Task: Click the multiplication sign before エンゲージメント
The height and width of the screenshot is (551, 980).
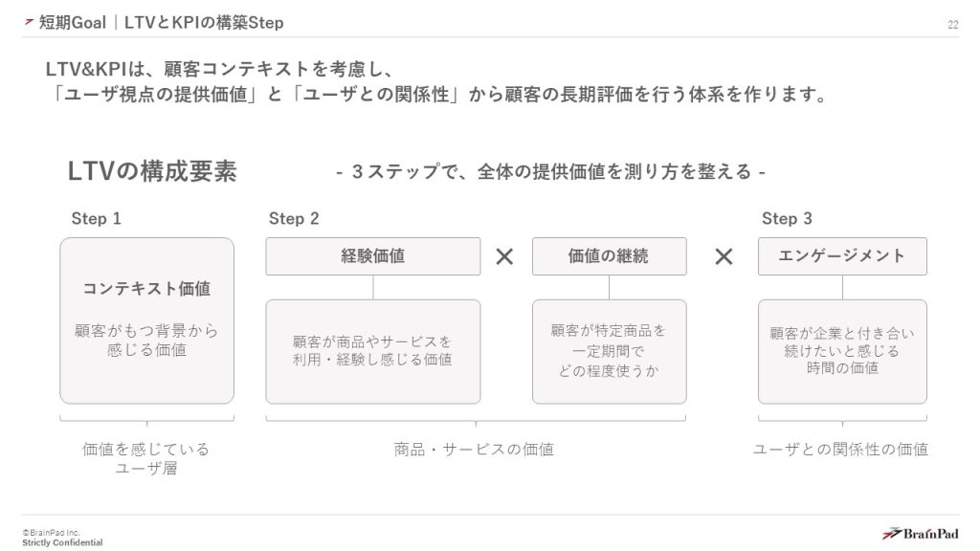Action: (x=724, y=256)
